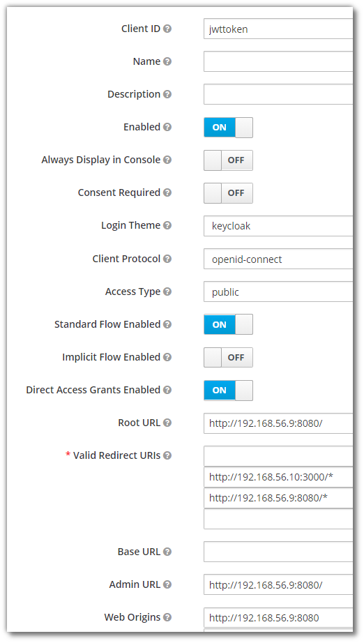This screenshot has width=364, height=643.
Task: Click the help icon next to Client ID
Action: click(167, 29)
